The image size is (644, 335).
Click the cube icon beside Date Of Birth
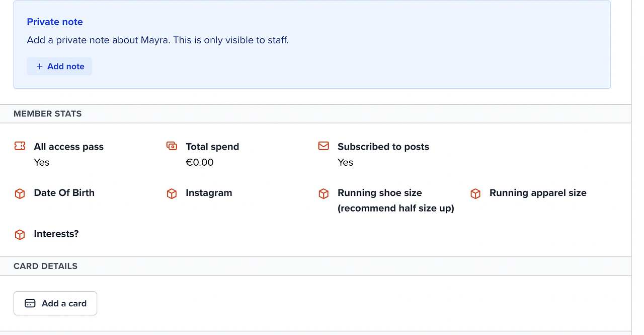pos(20,193)
